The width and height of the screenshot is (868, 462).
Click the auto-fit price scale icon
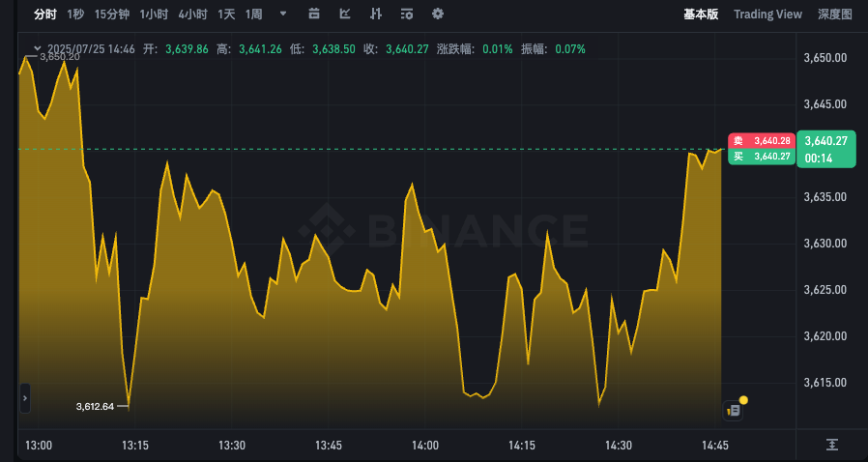pos(832,445)
